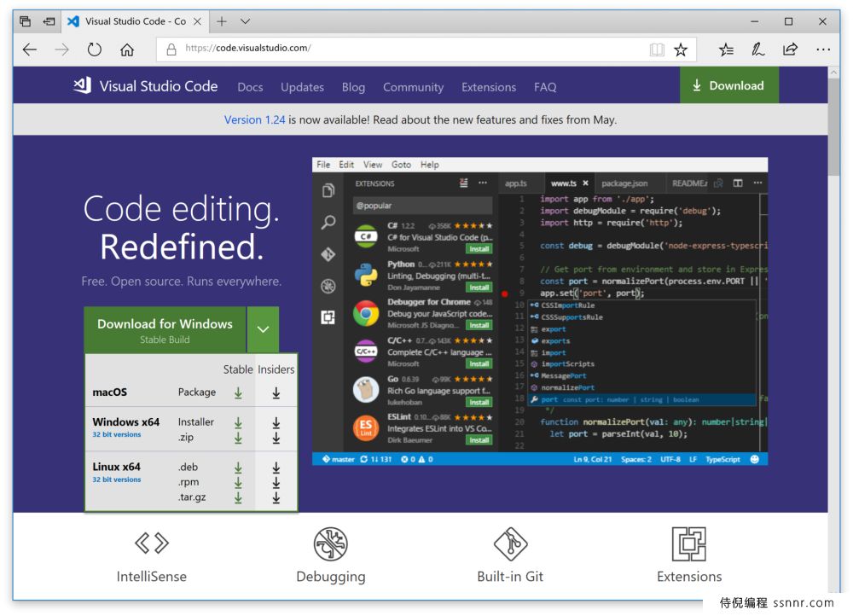Screen dimensions: 853x616
Task: Download Linux x64 Stable .deb
Action: [238, 468]
